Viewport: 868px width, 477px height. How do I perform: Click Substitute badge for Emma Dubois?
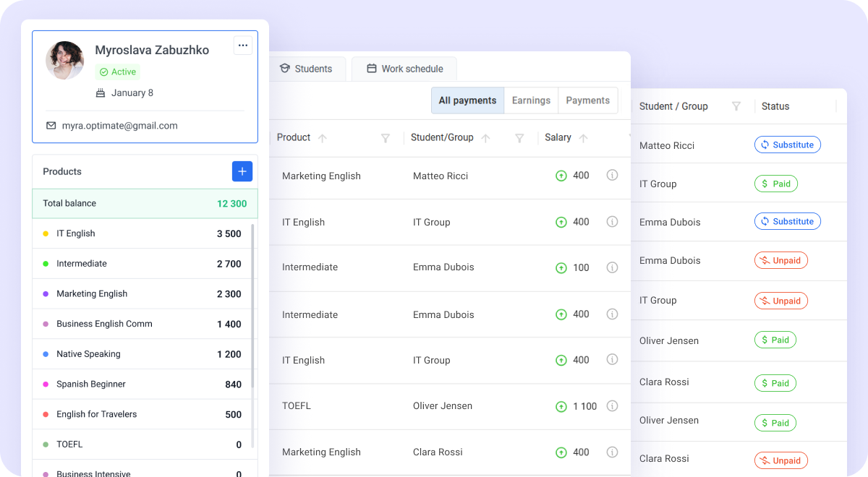click(x=788, y=221)
